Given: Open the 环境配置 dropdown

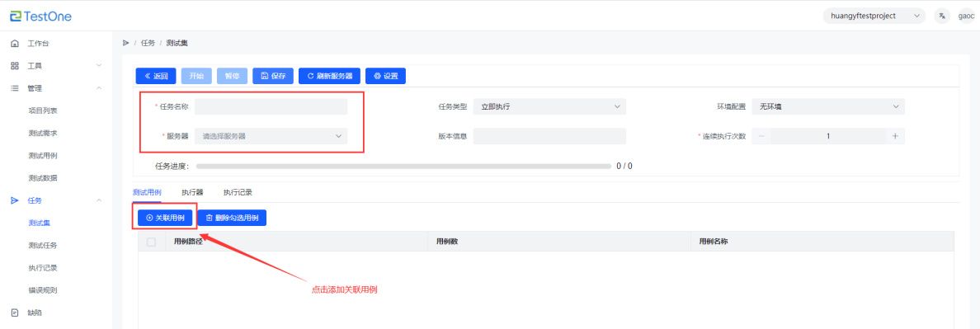Looking at the screenshot, I should pyautogui.click(x=828, y=106).
